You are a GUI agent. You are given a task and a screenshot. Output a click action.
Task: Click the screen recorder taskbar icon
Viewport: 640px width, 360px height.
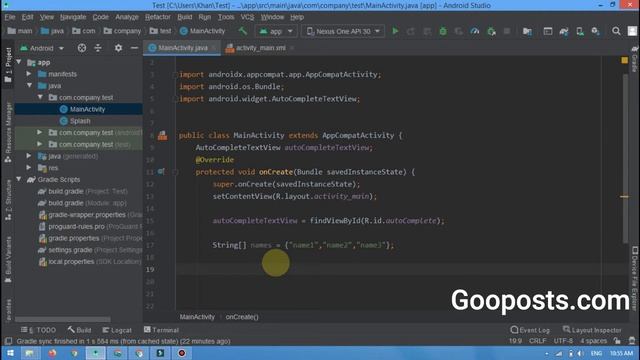point(182,353)
